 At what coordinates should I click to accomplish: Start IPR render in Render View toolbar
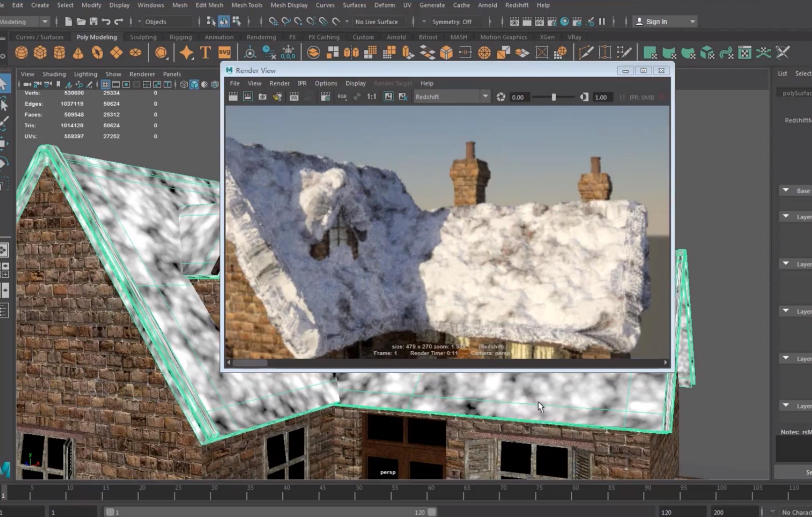pos(294,97)
